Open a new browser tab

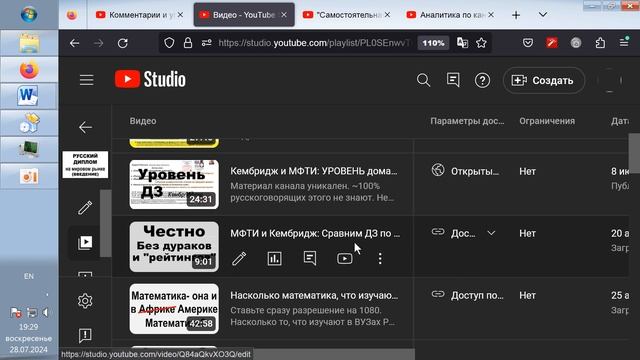[x=516, y=15]
